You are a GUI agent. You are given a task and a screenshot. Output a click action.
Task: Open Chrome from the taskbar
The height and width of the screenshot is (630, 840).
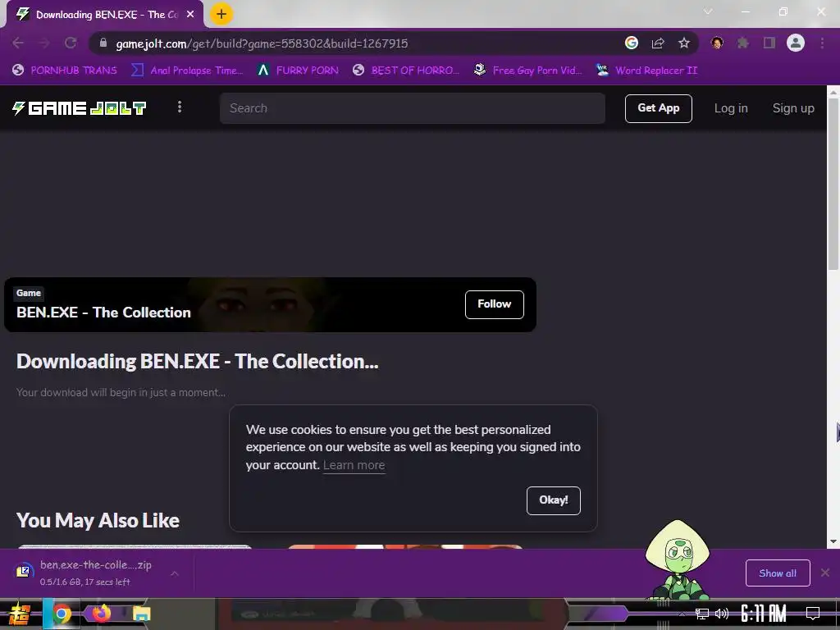(x=61, y=614)
